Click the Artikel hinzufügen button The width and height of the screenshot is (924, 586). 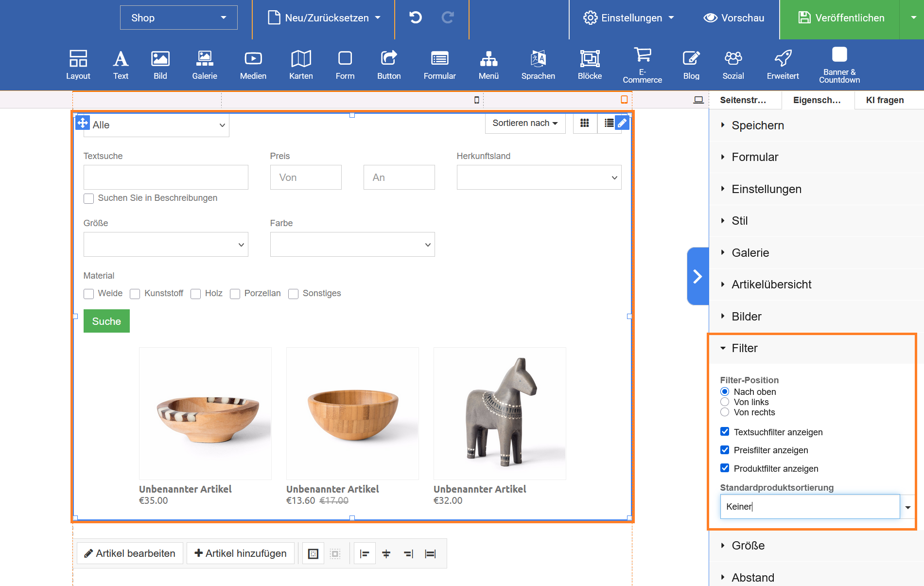[241, 553]
